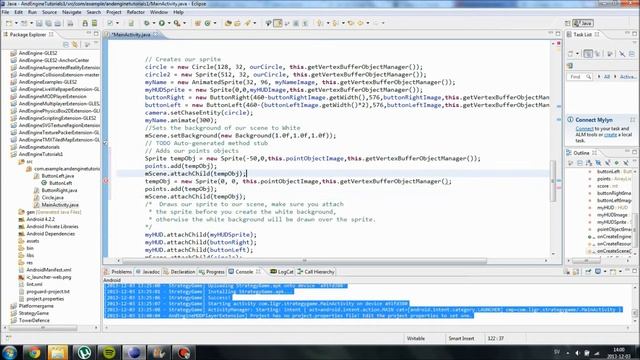Click the Windows Start button
Image resolution: width=640 pixels, height=360 pixels.
[x=9, y=352]
